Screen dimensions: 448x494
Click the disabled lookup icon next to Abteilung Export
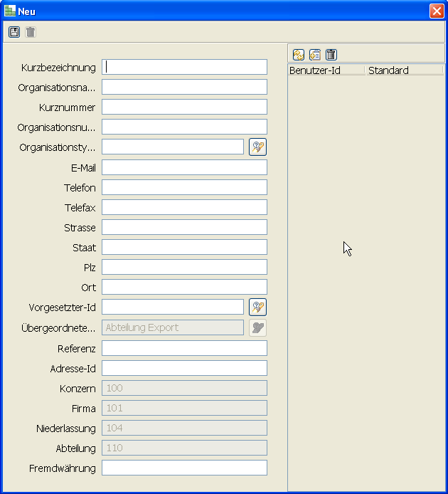point(257,327)
